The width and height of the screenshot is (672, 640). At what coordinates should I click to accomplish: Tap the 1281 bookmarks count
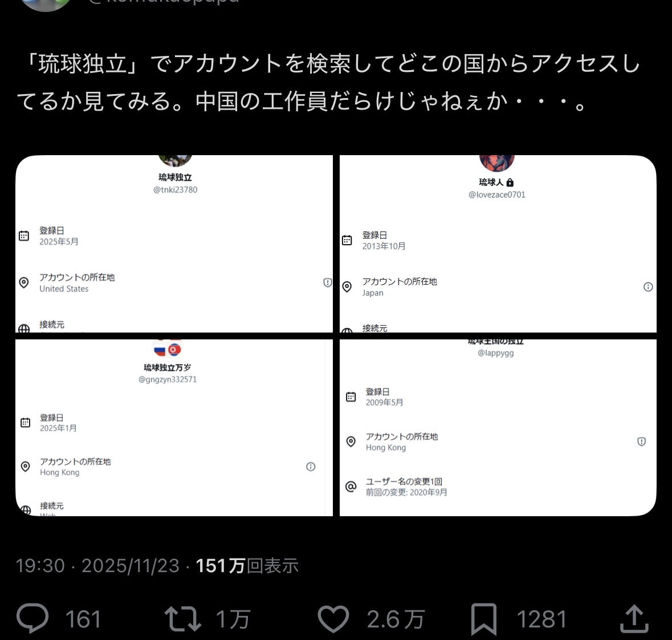541,619
